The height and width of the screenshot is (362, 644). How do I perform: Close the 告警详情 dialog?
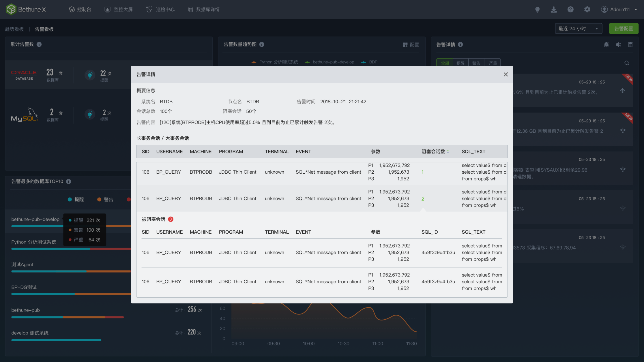coord(506,75)
